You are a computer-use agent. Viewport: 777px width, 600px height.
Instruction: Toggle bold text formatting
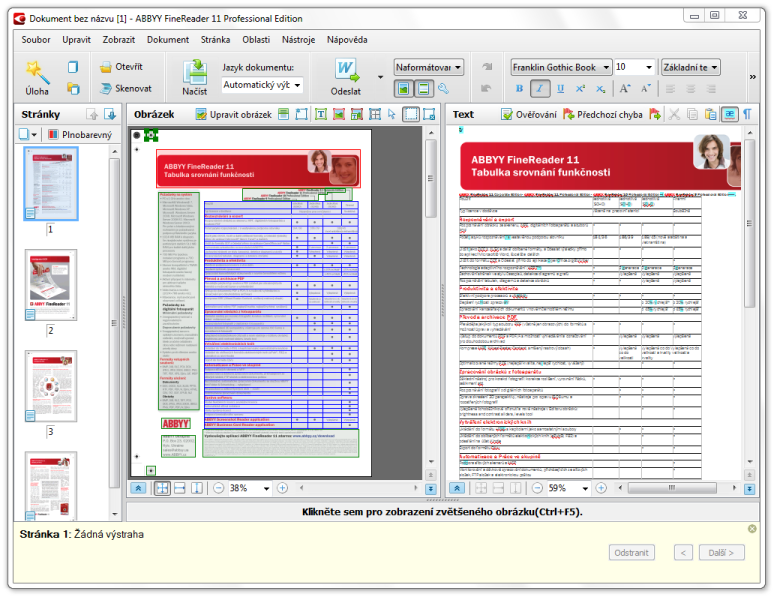coord(519,88)
